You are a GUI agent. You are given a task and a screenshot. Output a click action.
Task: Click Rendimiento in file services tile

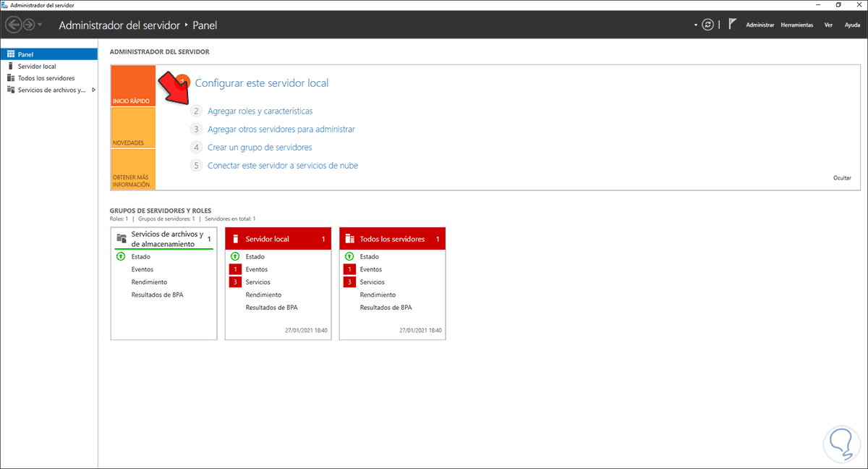[x=149, y=282]
